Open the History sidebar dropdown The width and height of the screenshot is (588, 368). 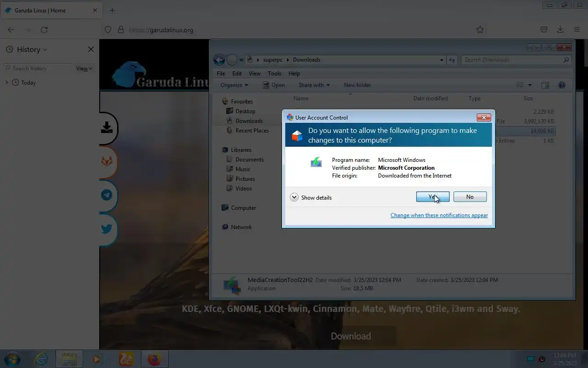tap(32, 49)
